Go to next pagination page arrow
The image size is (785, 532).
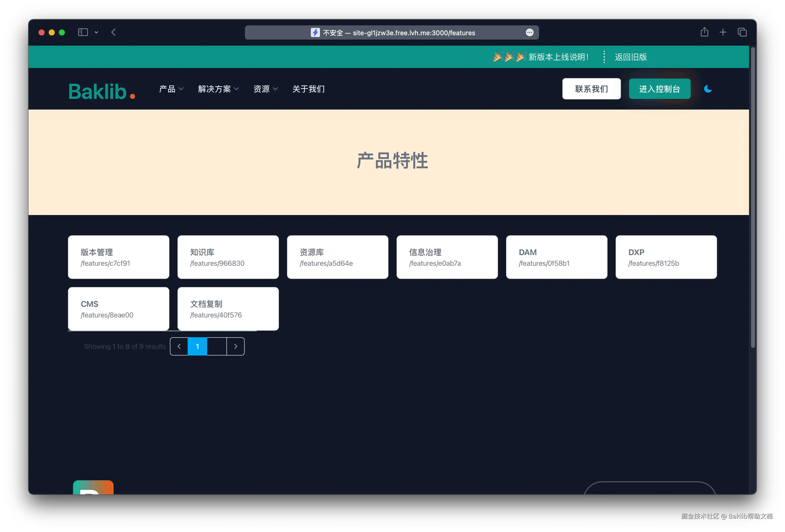coord(236,346)
